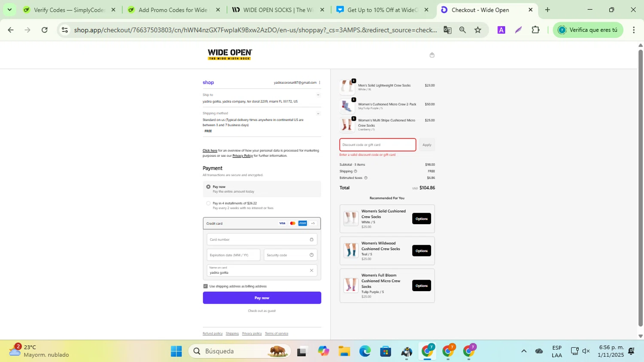Click the purple Pay now button
The height and width of the screenshot is (362, 644).
[x=262, y=298]
